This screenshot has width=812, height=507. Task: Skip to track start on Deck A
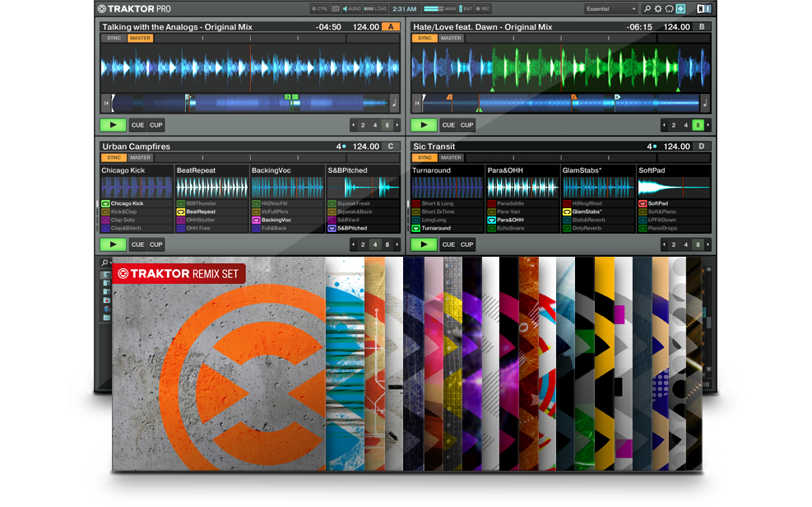point(106,103)
